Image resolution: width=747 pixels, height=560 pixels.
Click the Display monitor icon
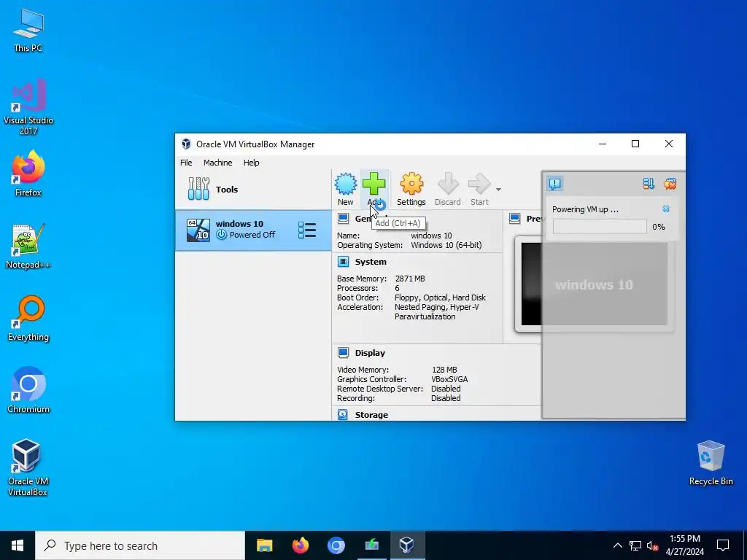pos(343,352)
